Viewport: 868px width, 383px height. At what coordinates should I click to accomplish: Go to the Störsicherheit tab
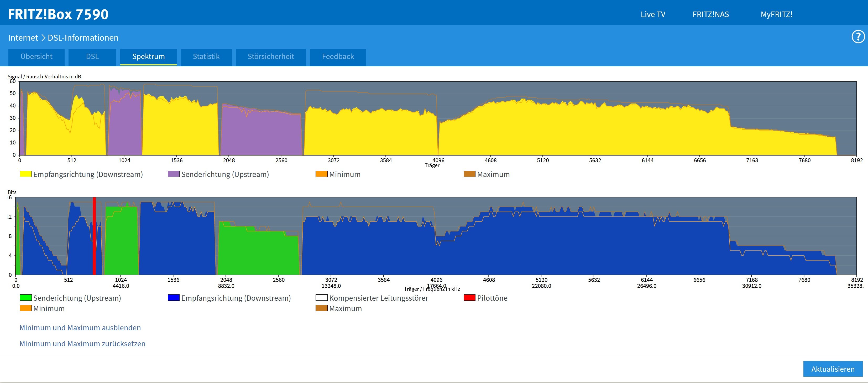pos(271,57)
